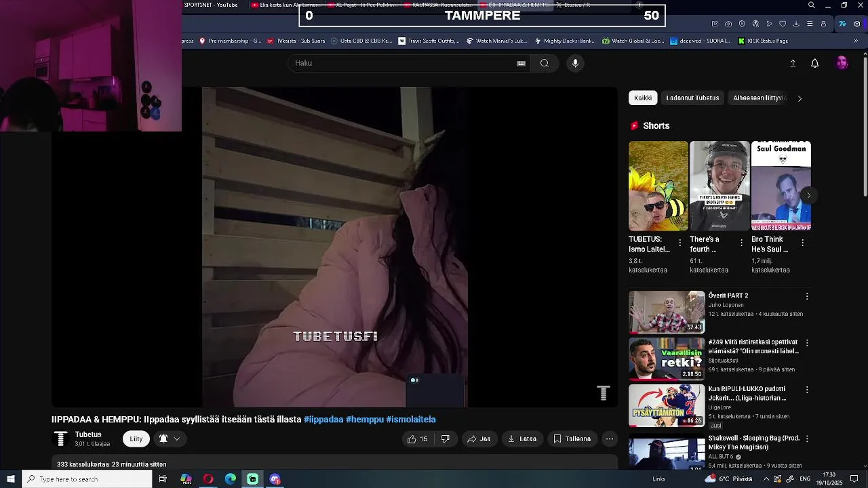Click the browser send/flow arrow icon
Screen dimensions: 868x488
[x=769, y=24]
